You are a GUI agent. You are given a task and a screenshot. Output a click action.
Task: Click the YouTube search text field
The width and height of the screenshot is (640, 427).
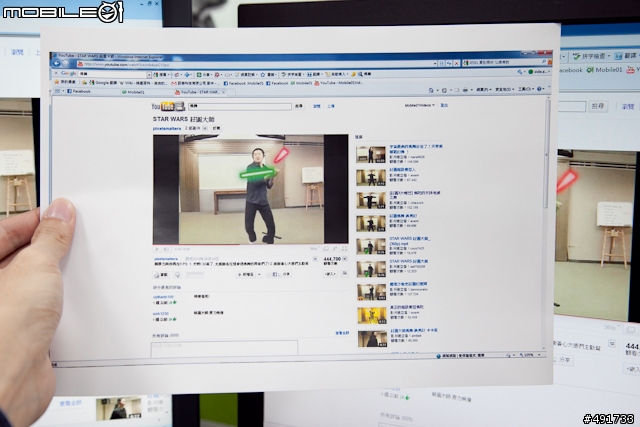coord(240,107)
